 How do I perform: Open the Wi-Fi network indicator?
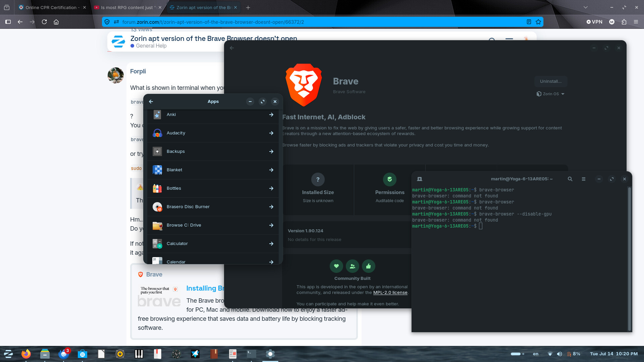pyautogui.click(x=550, y=354)
